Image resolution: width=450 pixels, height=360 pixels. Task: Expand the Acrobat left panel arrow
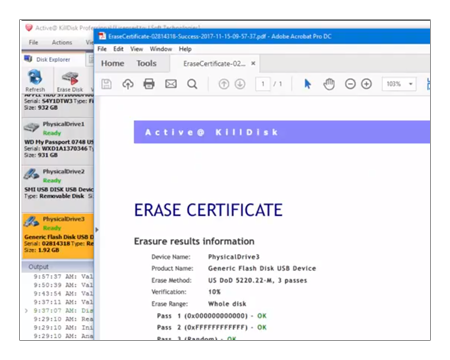97,230
